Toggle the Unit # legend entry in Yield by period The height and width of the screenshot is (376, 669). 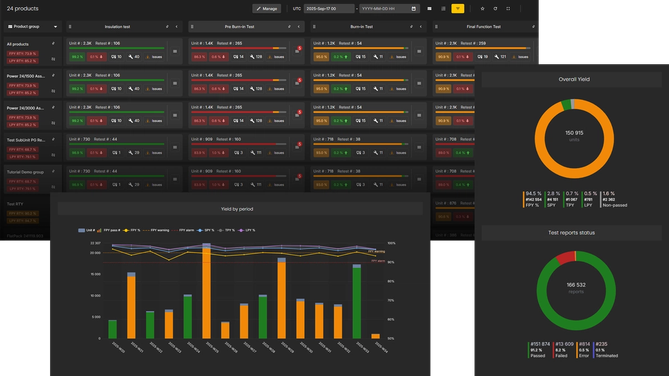pos(87,230)
